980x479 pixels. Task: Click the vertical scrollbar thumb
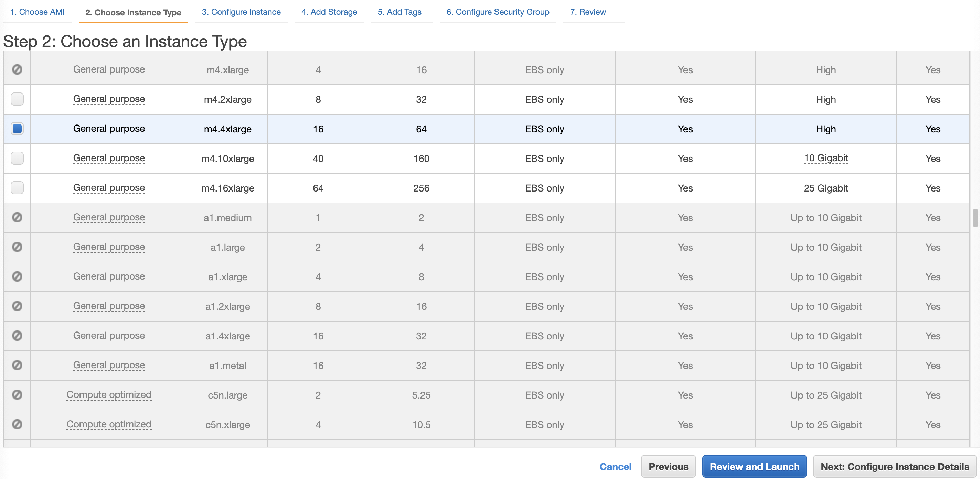[x=975, y=218]
